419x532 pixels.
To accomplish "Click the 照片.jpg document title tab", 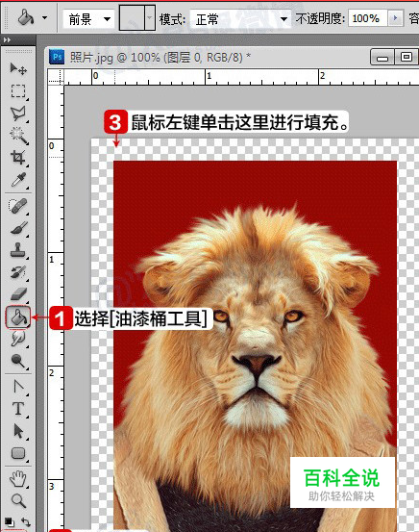I will [x=160, y=58].
